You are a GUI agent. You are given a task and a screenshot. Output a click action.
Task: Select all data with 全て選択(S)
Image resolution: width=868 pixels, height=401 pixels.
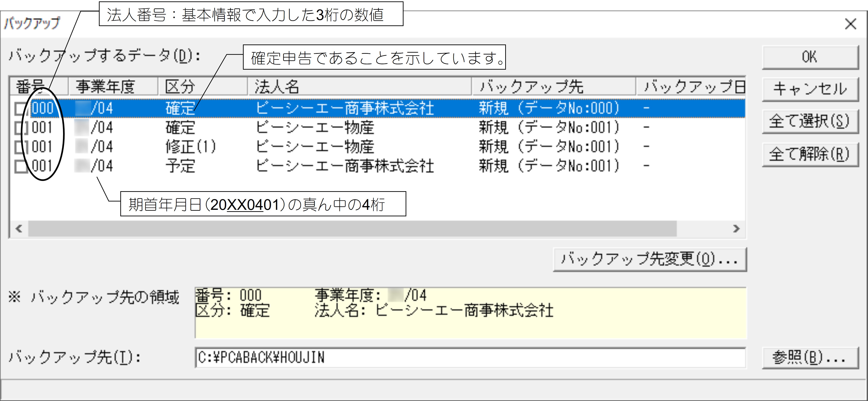click(810, 121)
